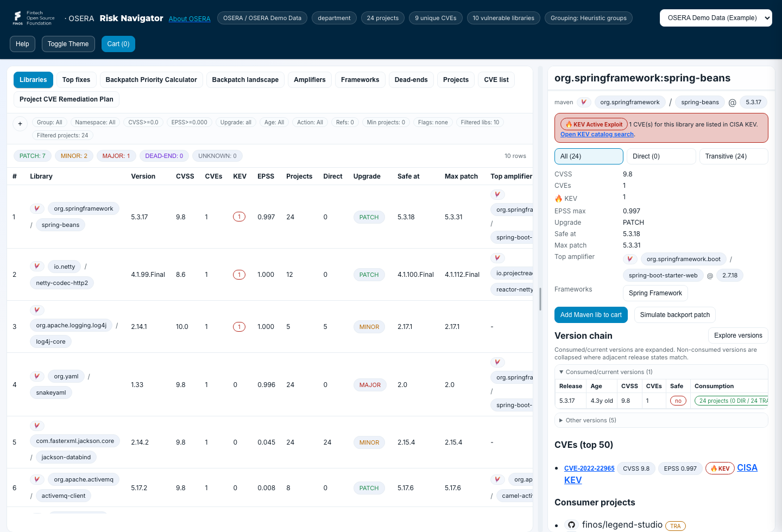
Task: Click the KEV count badge for netty-codec-http2
Action: click(x=239, y=275)
